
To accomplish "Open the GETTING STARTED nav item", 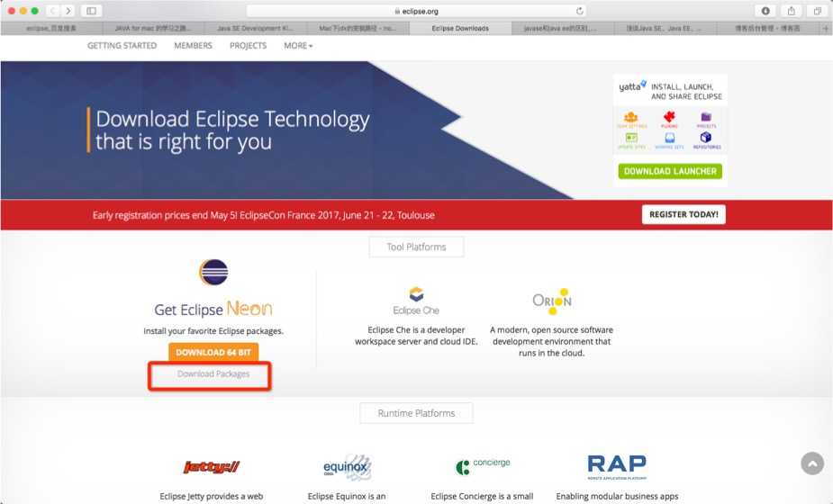I will click(x=122, y=46).
